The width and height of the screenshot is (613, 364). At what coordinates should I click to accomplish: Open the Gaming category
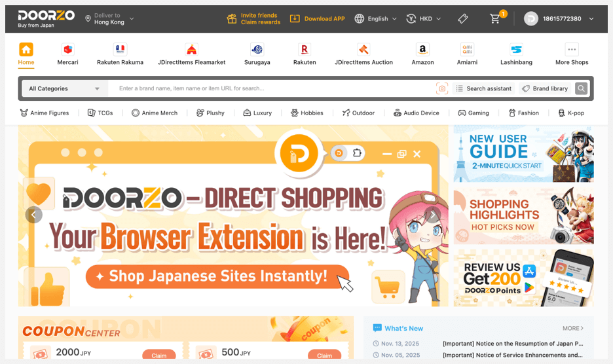[474, 113]
